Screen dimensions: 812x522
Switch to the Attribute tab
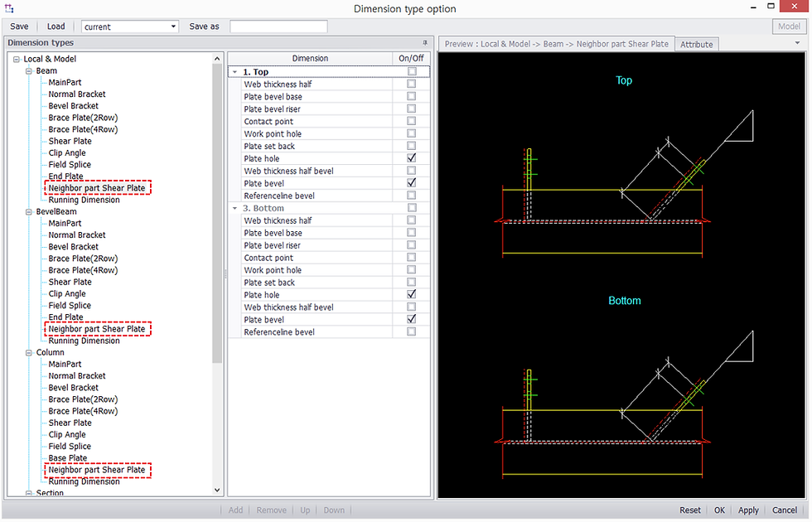coord(697,45)
